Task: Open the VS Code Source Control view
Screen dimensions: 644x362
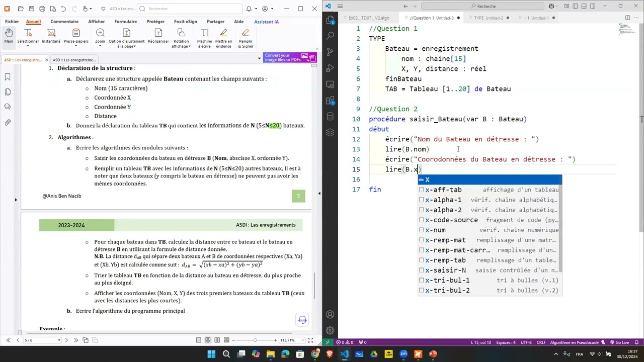Action: (x=330, y=52)
